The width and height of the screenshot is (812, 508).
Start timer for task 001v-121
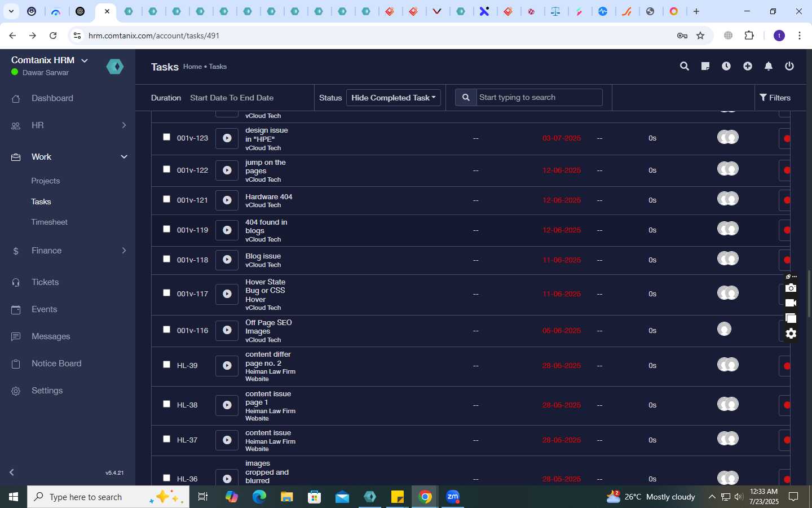click(227, 200)
